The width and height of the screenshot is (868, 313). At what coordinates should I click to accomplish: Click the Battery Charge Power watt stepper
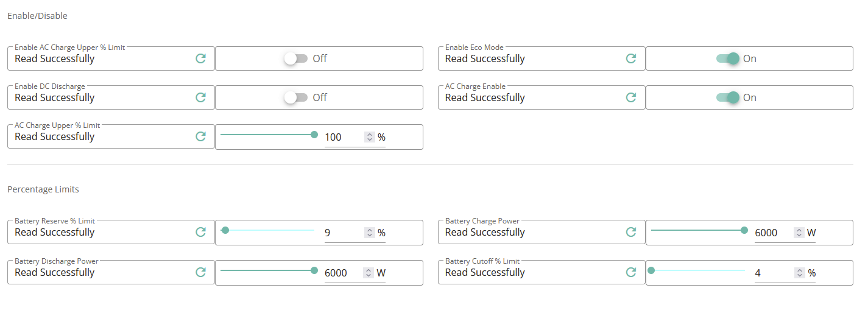click(799, 233)
